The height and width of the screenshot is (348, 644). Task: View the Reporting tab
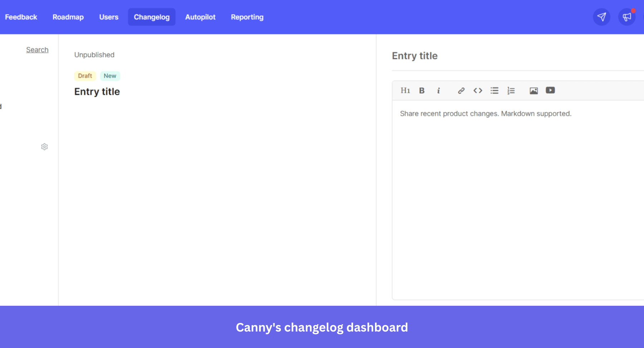click(x=247, y=17)
